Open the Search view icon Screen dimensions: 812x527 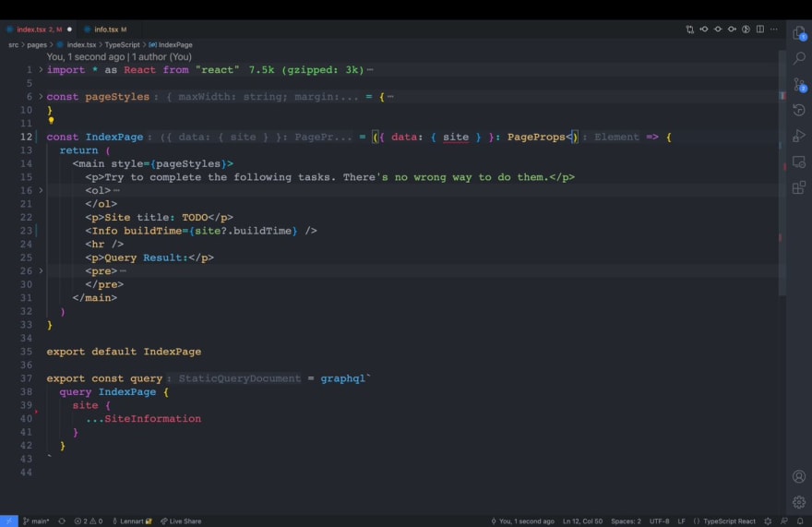[x=799, y=58]
